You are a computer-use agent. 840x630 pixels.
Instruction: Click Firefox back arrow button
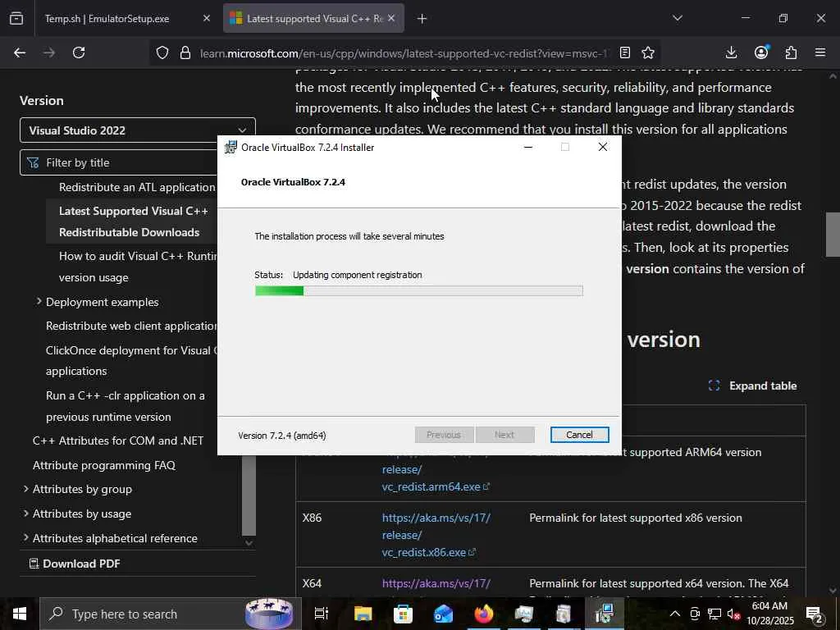click(20, 52)
